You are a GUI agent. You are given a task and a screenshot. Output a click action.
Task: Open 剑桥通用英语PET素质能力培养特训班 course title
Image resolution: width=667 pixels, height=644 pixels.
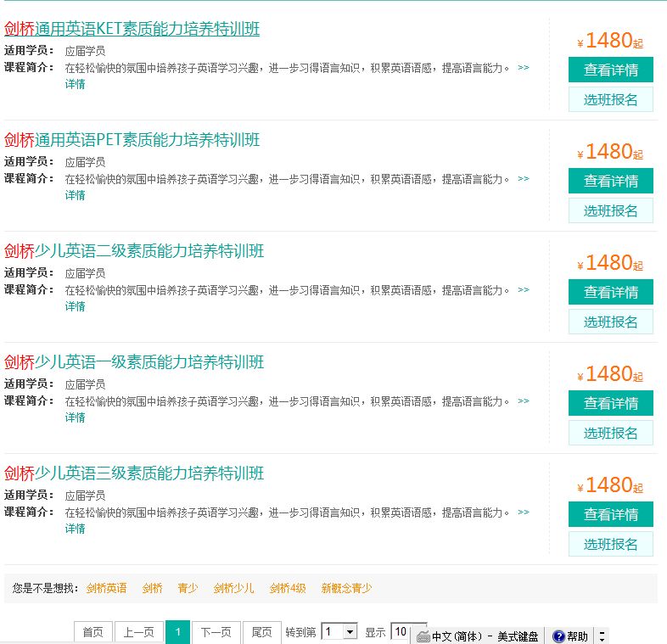point(132,140)
